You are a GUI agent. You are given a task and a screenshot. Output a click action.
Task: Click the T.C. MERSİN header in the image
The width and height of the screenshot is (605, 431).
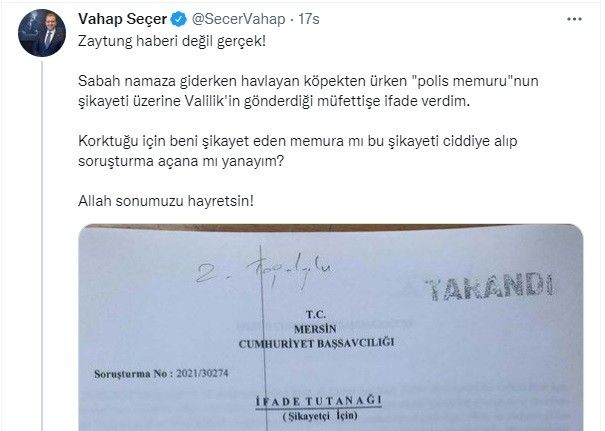tap(316, 322)
